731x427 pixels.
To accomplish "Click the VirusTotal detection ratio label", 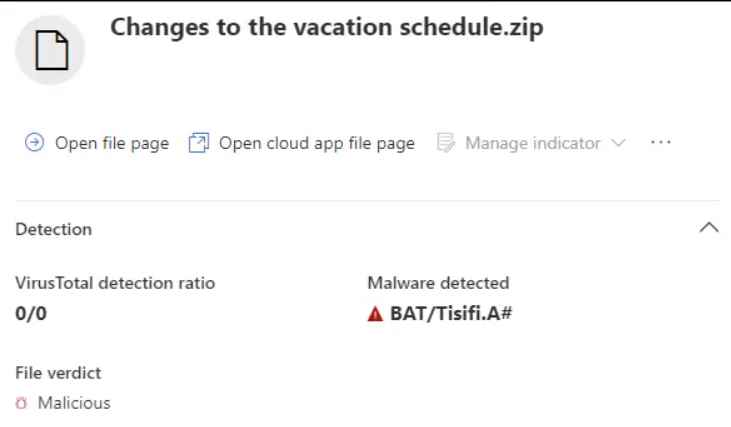I will [115, 283].
